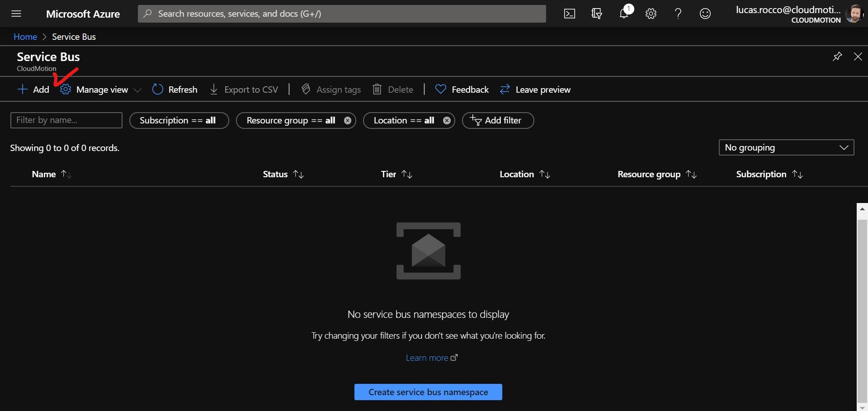Pin the Service Bus blade

point(837,57)
